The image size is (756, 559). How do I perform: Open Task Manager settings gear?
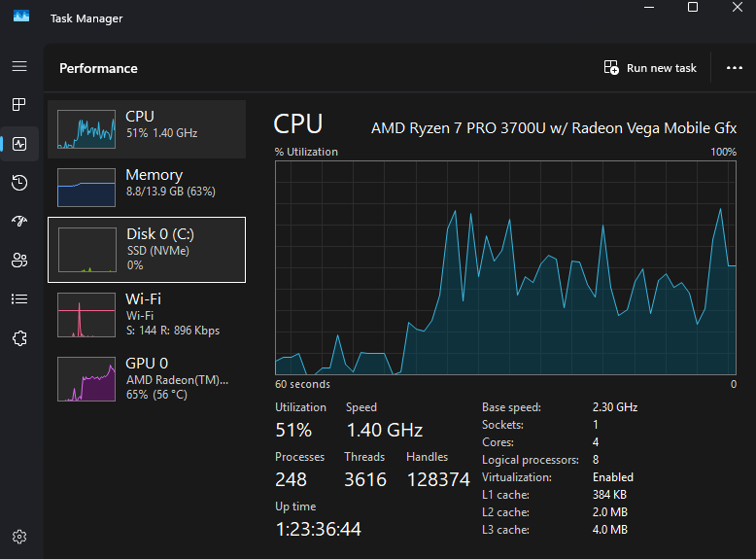(x=19, y=537)
